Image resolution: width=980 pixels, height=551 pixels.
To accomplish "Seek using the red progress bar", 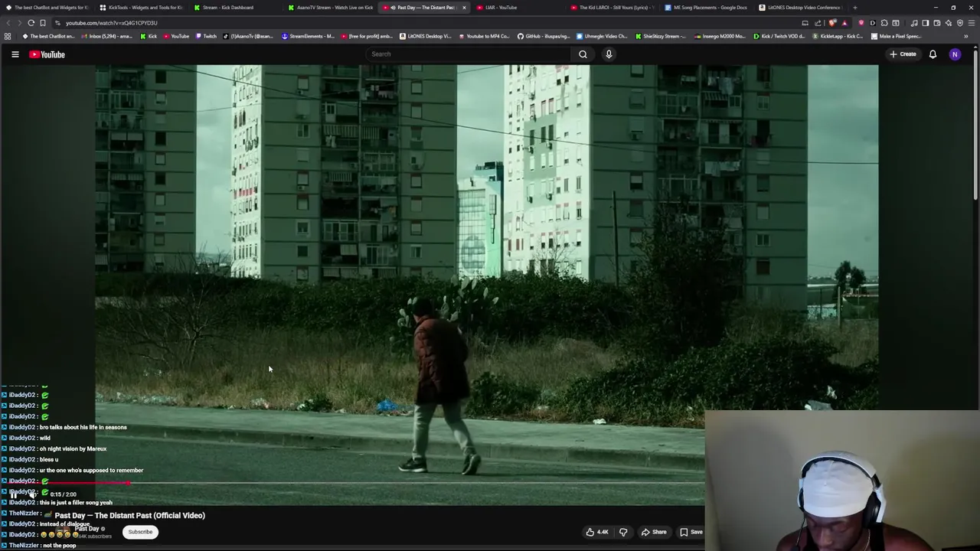I will pos(352,483).
